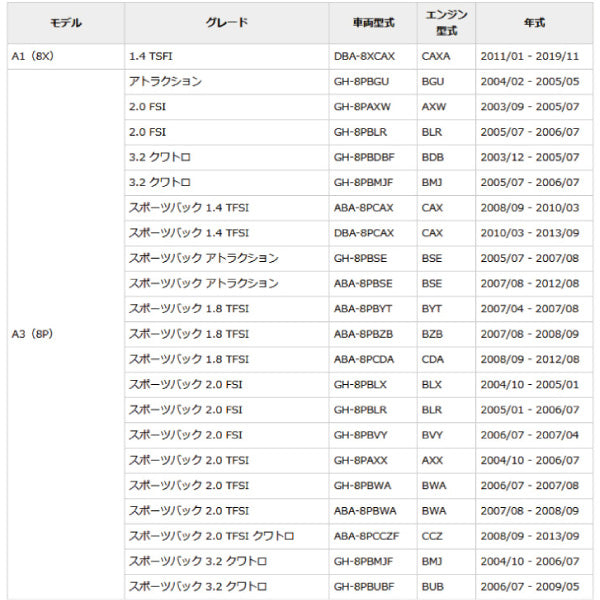Select the CAXA engine code cell
The width and height of the screenshot is (600, 600).
(436, 56)
